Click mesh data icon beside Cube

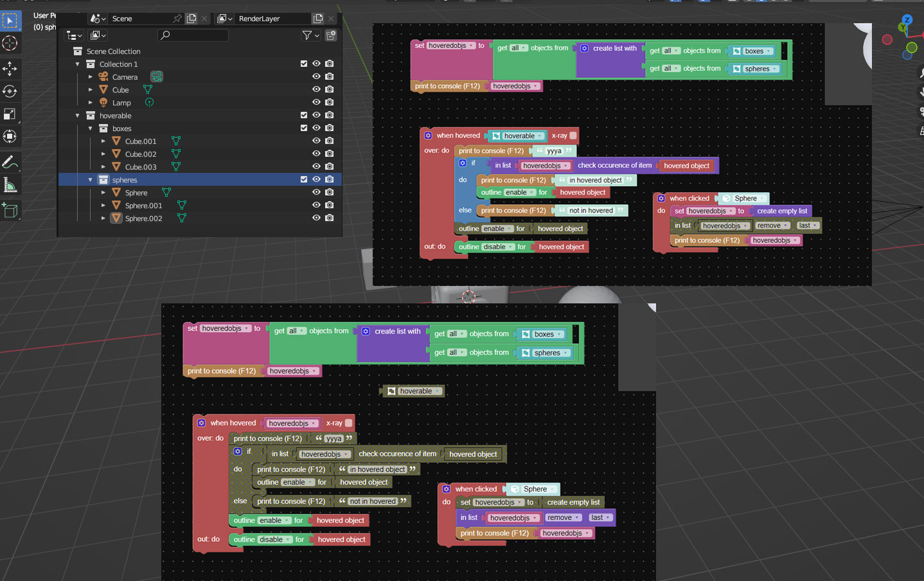click(x=148, y=89)
